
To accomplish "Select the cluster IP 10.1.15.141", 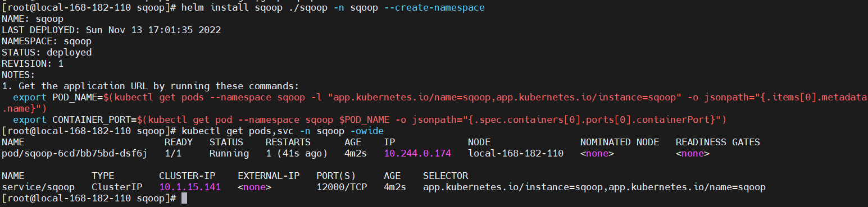I will click(190, 187).
